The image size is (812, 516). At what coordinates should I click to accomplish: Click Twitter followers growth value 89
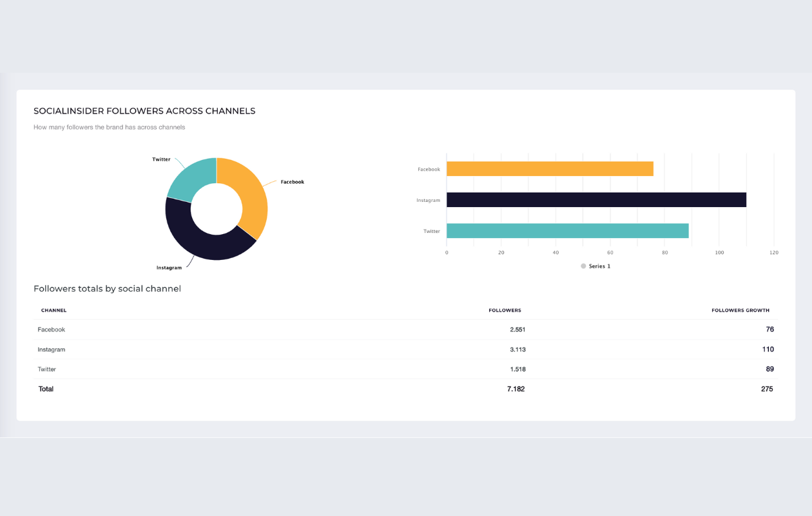click(769, 370)
